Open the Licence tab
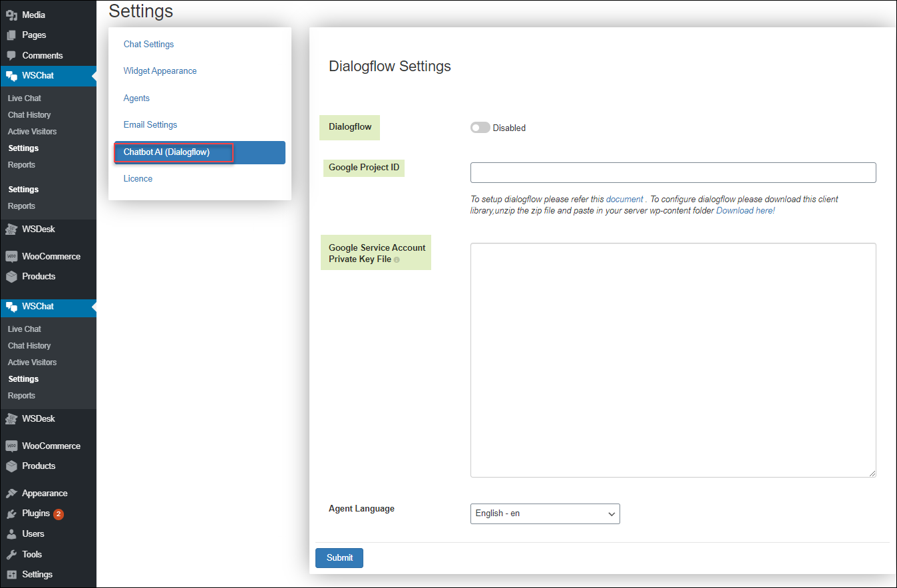The height and width of the screenshot is (588, 897). [x=138, y=178]
